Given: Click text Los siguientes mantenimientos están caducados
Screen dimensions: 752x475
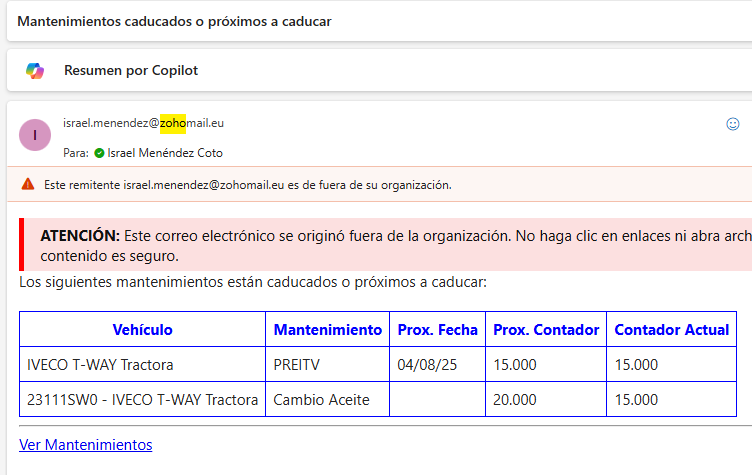Looking at the screenshot, I should (253, 282).
